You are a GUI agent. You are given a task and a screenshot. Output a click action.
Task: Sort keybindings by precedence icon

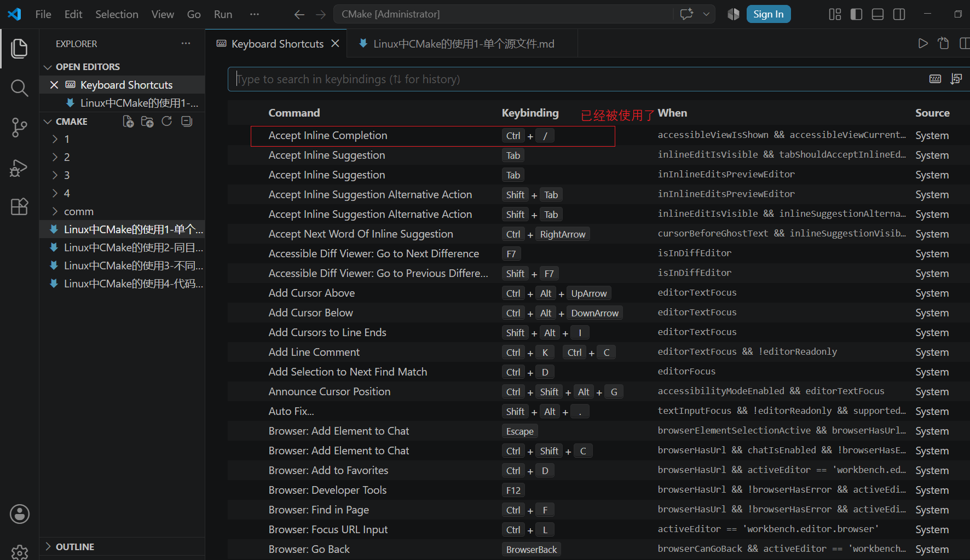tap(956, 79)
